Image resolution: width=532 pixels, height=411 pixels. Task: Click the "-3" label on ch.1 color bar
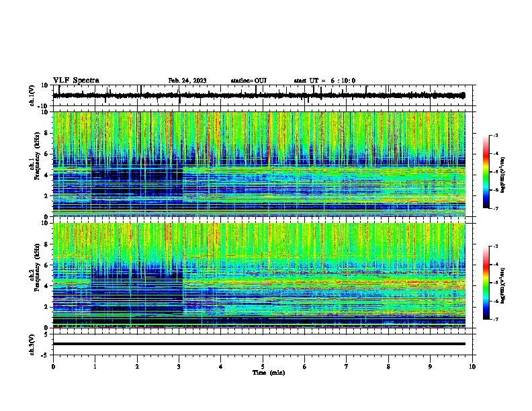495,135
